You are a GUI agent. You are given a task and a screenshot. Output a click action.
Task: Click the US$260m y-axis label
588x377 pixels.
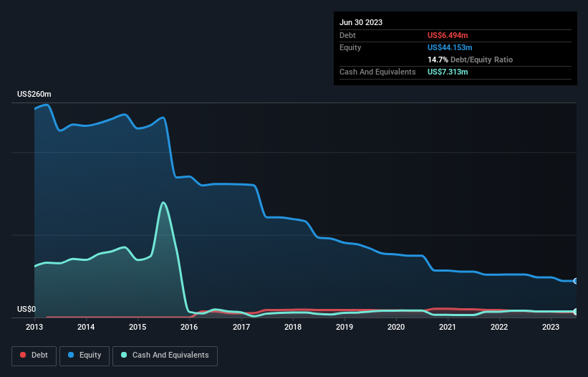coord(34,94)
